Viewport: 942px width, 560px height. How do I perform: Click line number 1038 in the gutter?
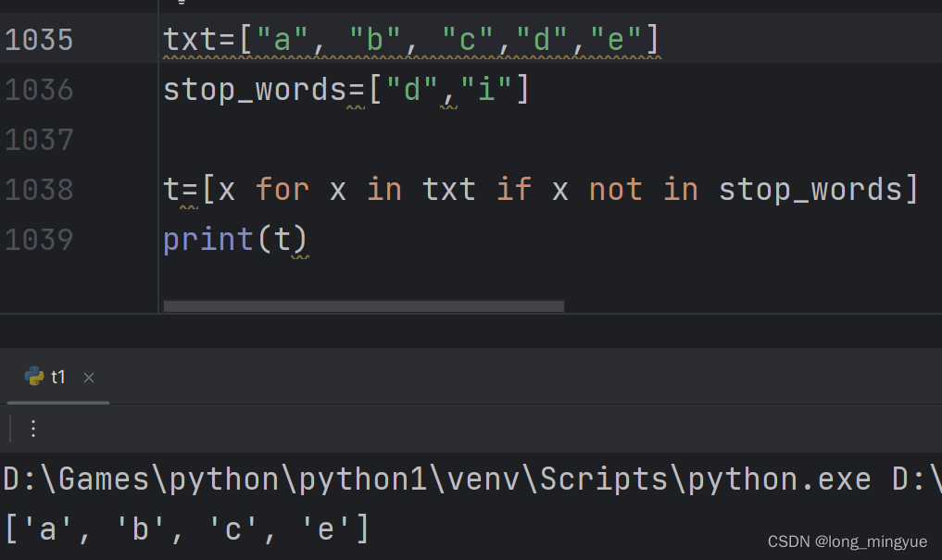[x=39, y=188]
